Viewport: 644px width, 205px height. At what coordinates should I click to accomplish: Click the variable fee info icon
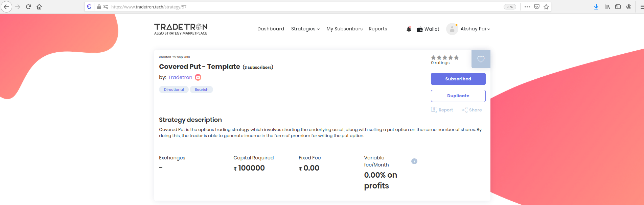(x=414, y=161)
